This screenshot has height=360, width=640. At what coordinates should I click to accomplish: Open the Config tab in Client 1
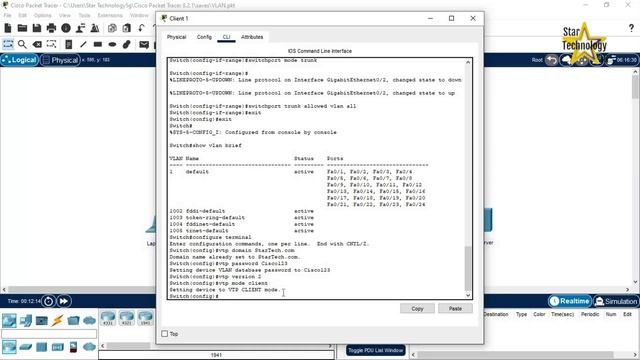(x=204, y=37)
